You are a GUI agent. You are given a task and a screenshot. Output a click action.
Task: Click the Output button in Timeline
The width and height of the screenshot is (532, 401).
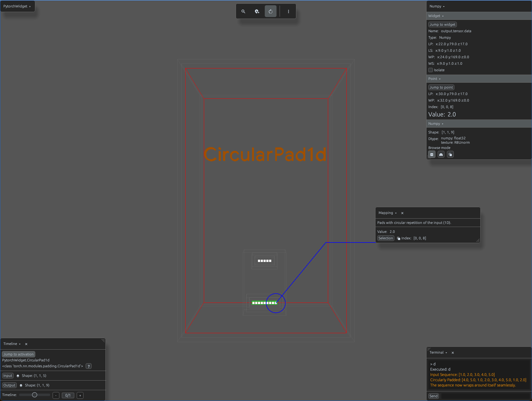pyautogui.click(x=9, y=386)
